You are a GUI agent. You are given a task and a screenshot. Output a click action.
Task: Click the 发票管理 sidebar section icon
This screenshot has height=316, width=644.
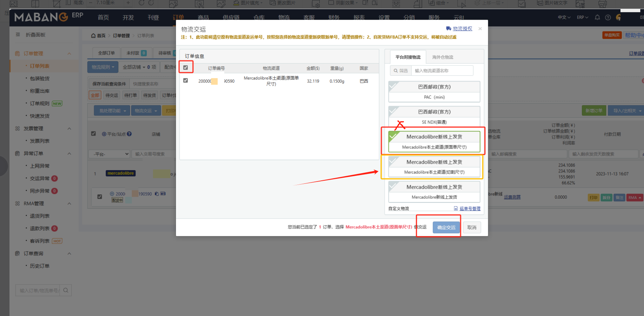pos(17,128)
